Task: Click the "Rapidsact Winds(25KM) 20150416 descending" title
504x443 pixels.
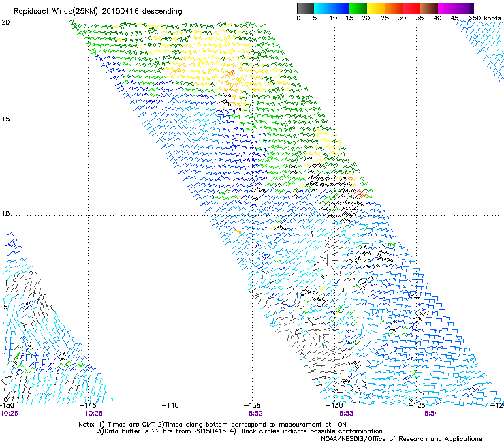Action: 97,12
